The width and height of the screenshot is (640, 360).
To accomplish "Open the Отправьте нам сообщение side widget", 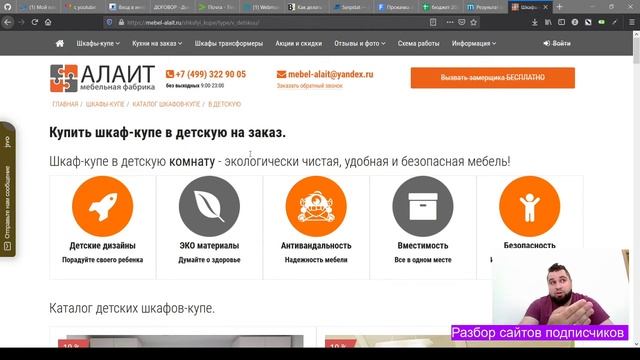I will [8, 189].
